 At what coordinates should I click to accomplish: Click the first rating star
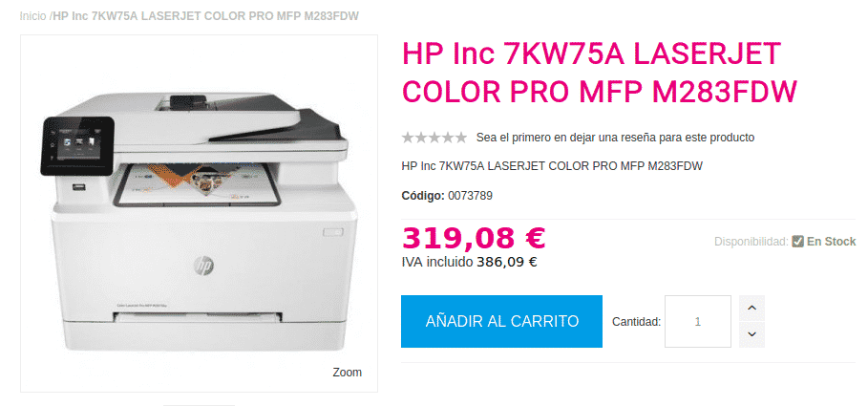pyautogui.click(x=408, y=138)
